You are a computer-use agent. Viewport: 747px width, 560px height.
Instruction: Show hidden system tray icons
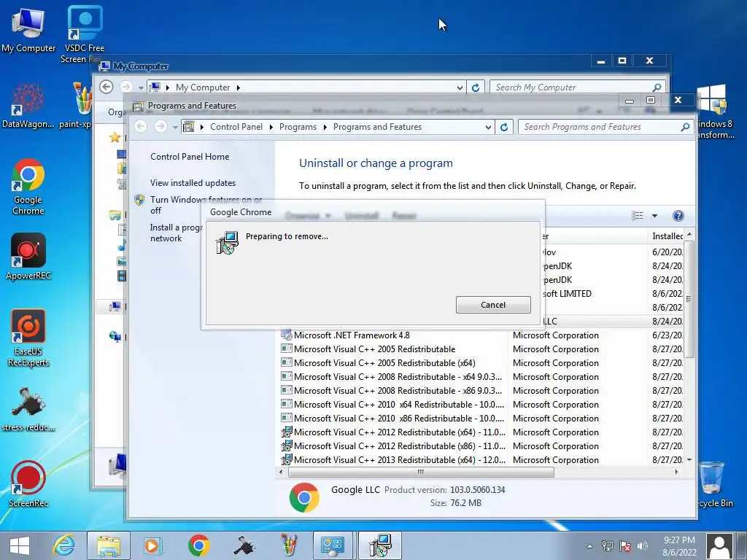pyautogui.click(x=589, y=546)
